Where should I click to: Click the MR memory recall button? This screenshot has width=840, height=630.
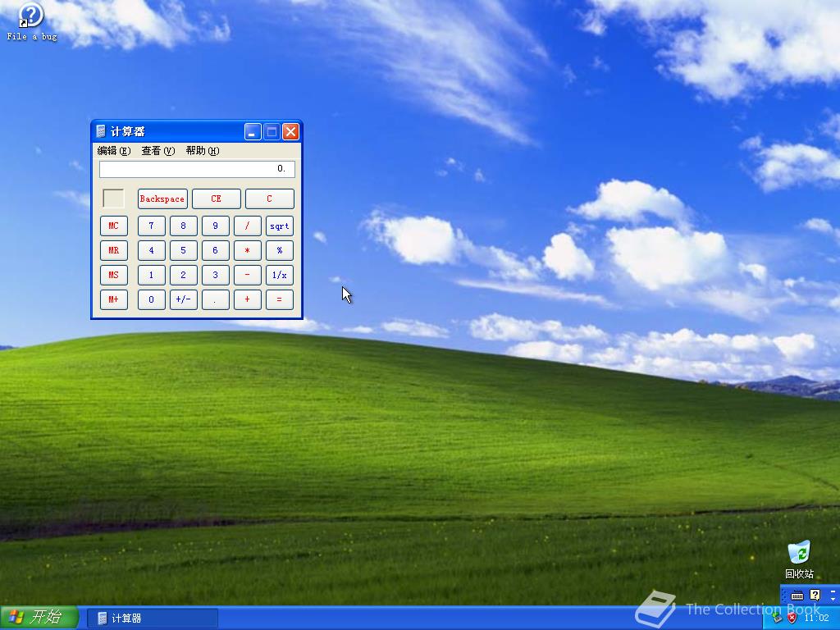point(113,251)
